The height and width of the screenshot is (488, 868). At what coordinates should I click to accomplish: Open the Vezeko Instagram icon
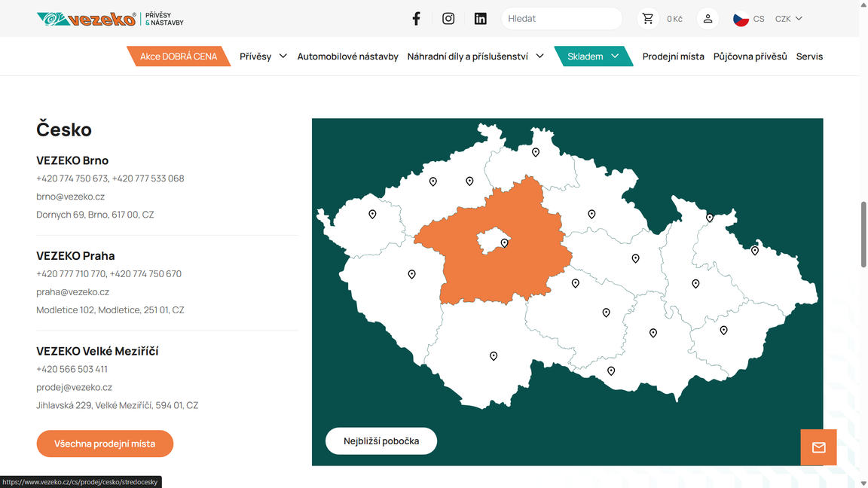tap(448, 19)
